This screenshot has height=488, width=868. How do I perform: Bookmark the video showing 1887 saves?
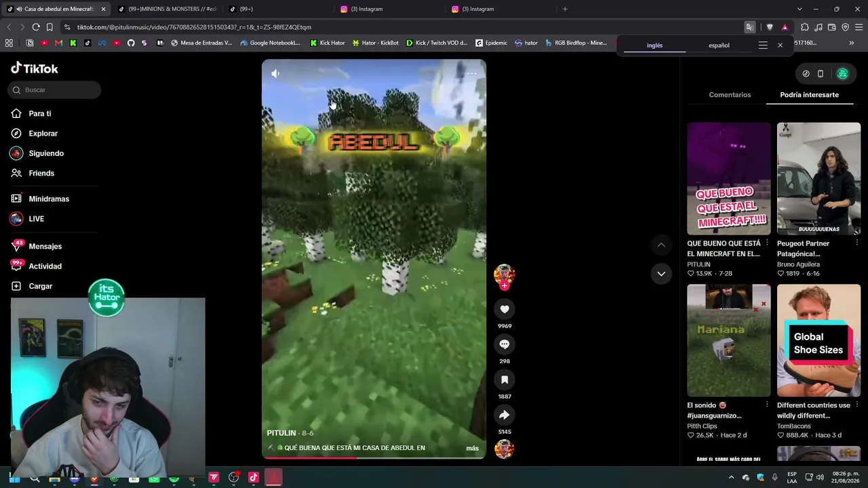click(505, 380)
